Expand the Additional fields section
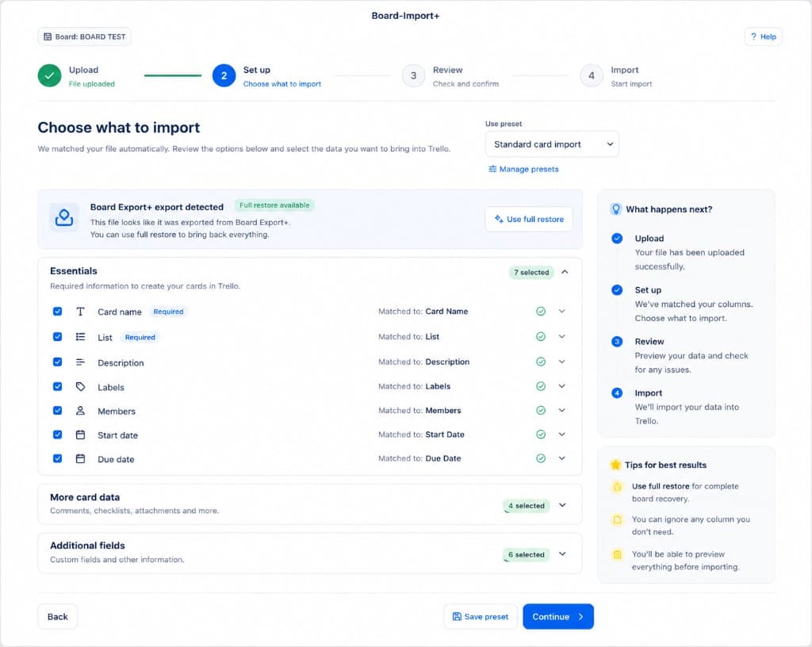This screenshot has height=647, width=812. 562,553
